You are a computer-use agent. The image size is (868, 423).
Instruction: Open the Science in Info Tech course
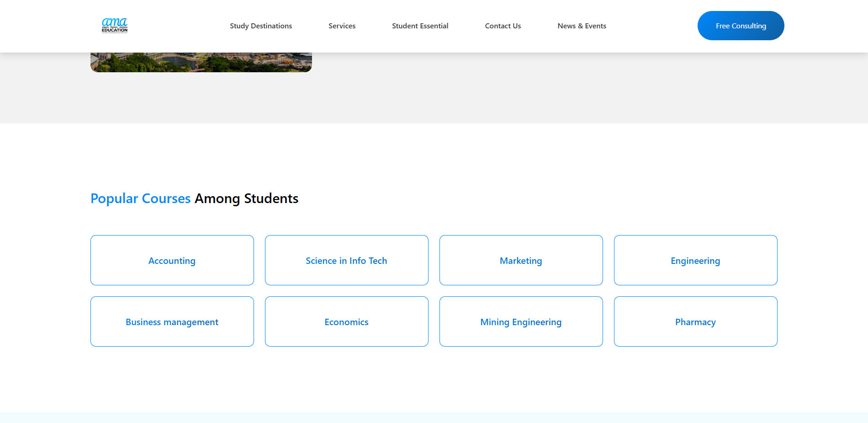346,260
